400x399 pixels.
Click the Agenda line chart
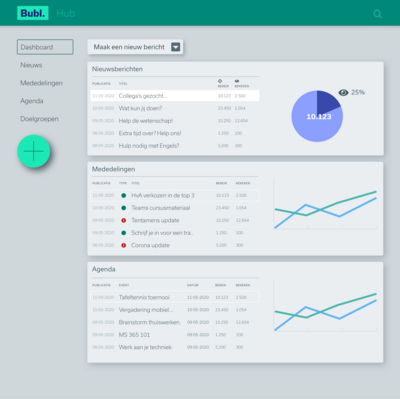(325, 306)
